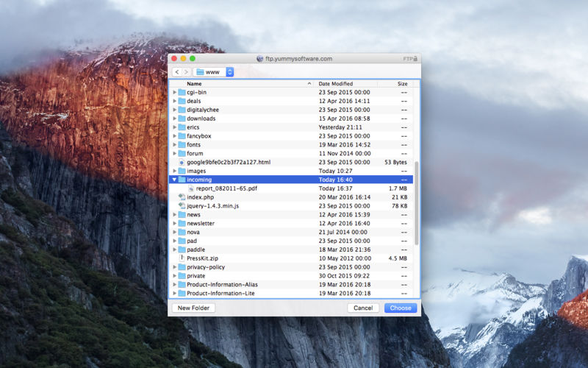This screenshot has width=588, height=368.
Task: Click the 4.5 MB size value
Action: (398, 258)
